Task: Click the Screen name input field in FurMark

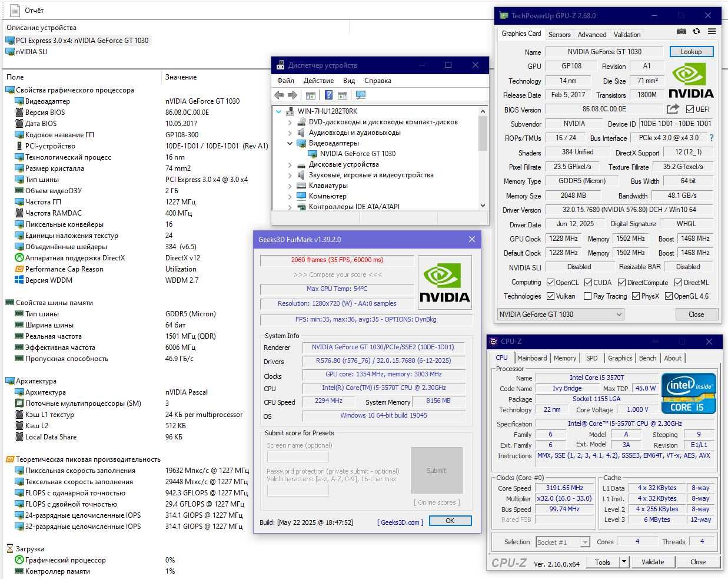Action: 298,456
